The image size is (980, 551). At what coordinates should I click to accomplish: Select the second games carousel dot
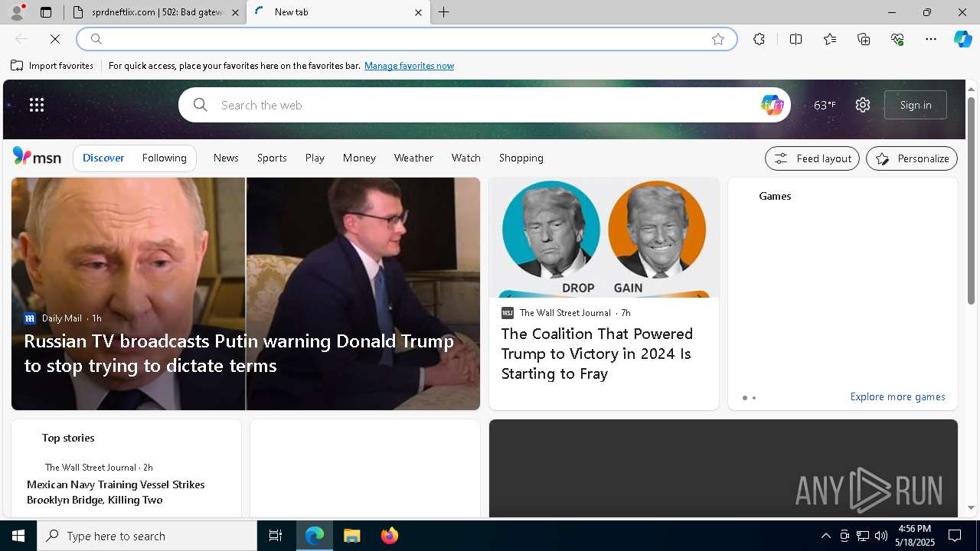pos(754,398)
